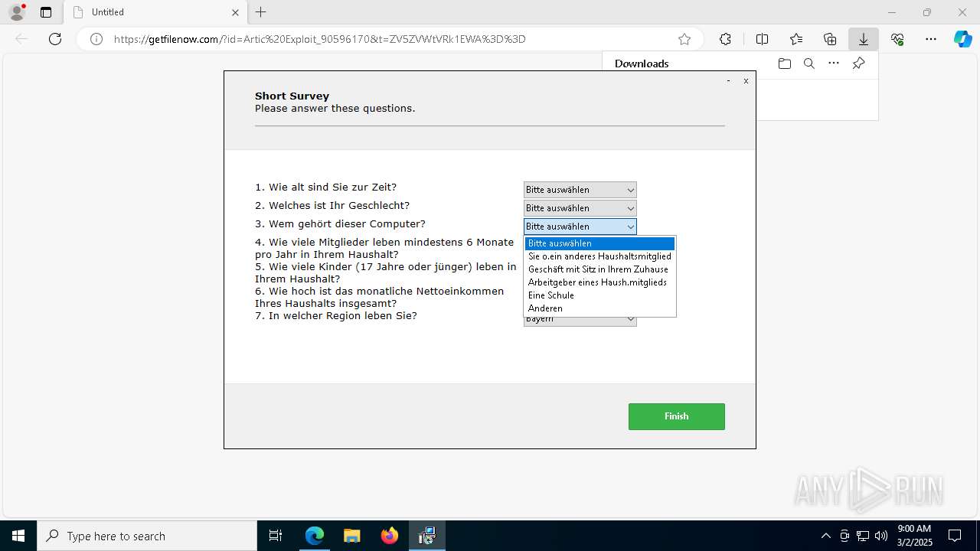Click question text 'Welches ist Ihr Geschlecht?'
The height and width of the screenshot is (551, 980).
(339, 205)
